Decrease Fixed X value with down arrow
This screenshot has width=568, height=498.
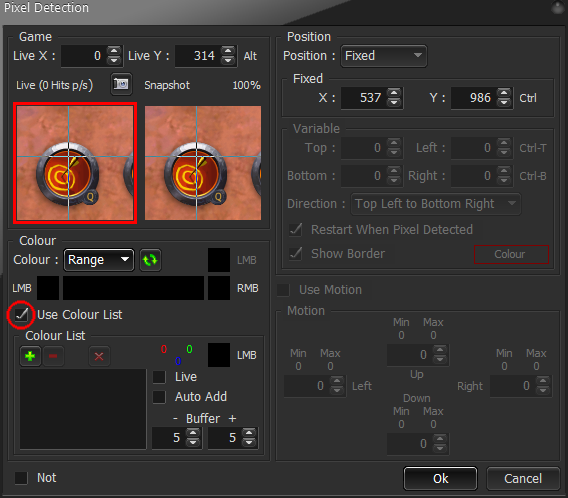[394, 102]
